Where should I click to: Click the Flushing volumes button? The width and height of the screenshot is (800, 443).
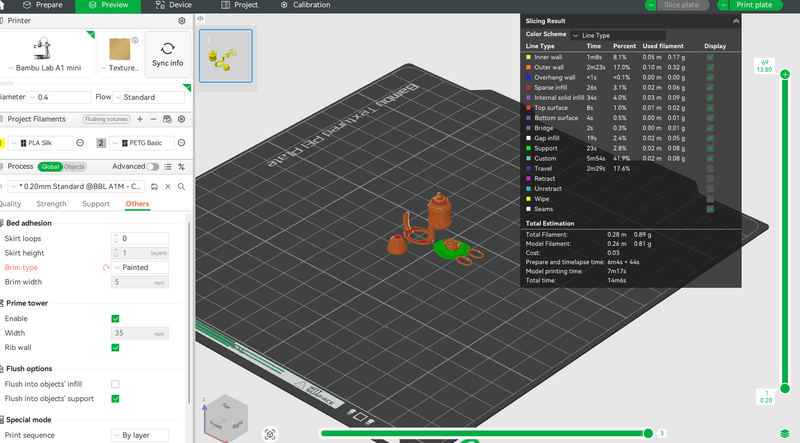coord(106,119)
